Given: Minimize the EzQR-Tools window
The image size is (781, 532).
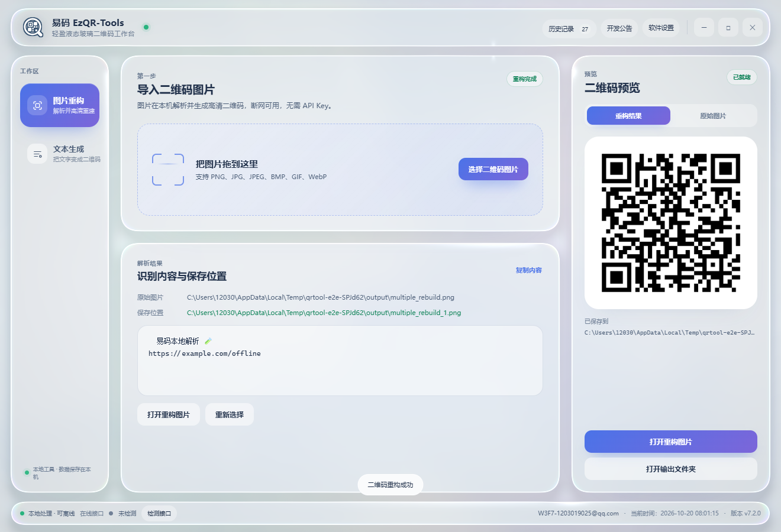Looking at the screenshot, I should (x=704, y=28).
